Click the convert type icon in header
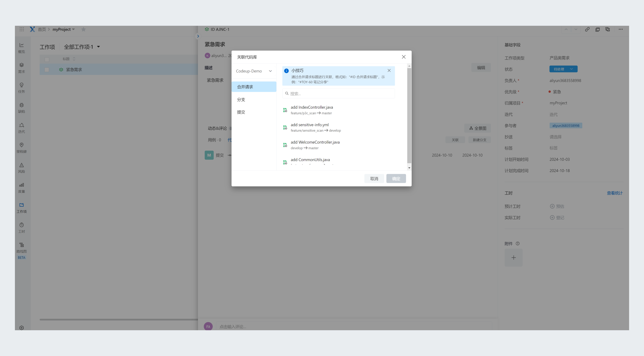This screenshot has width=644, height=356. click(608, 29)
